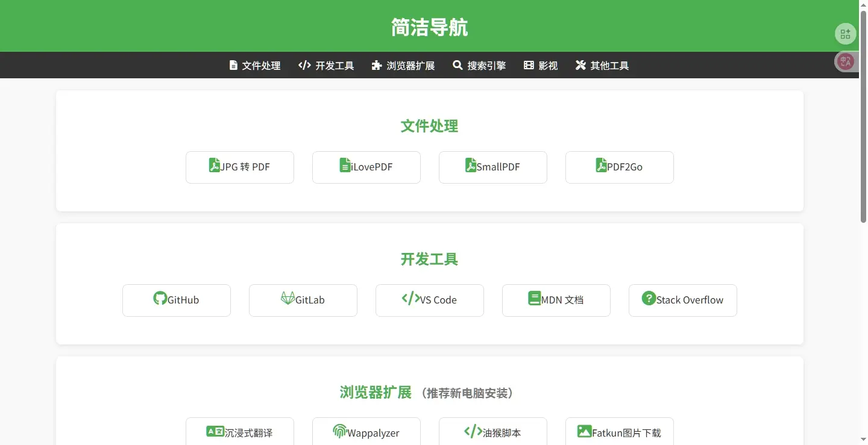Go to 开发工具 section in navigation bar
Viewport: 868px width, 445px height.
tap(326, 65)
